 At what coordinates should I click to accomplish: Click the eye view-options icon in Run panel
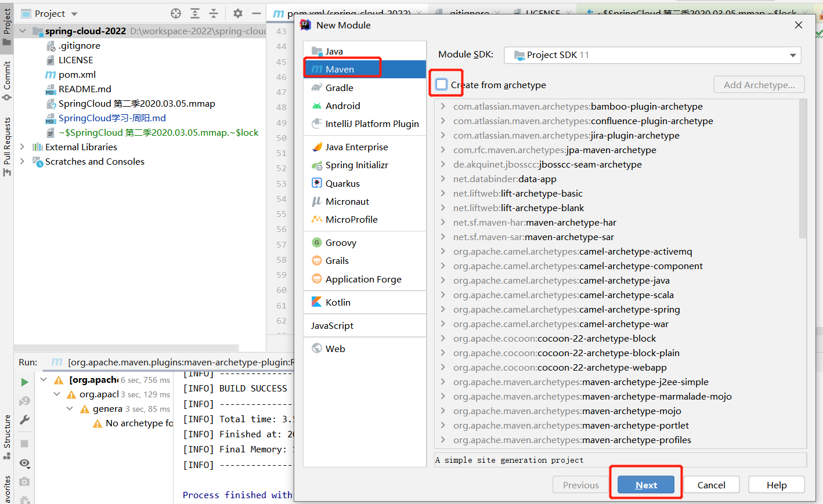coord(24,463)
